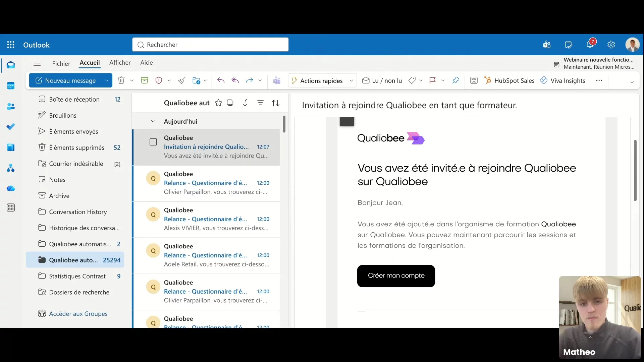Click Accéder aux Groupes link
Viewport: 644px width, 362px height.
(x=78, y=314)
